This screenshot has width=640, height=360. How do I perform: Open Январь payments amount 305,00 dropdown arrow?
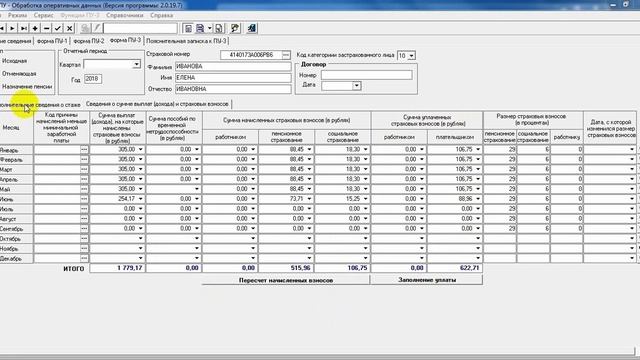[141, 149]
